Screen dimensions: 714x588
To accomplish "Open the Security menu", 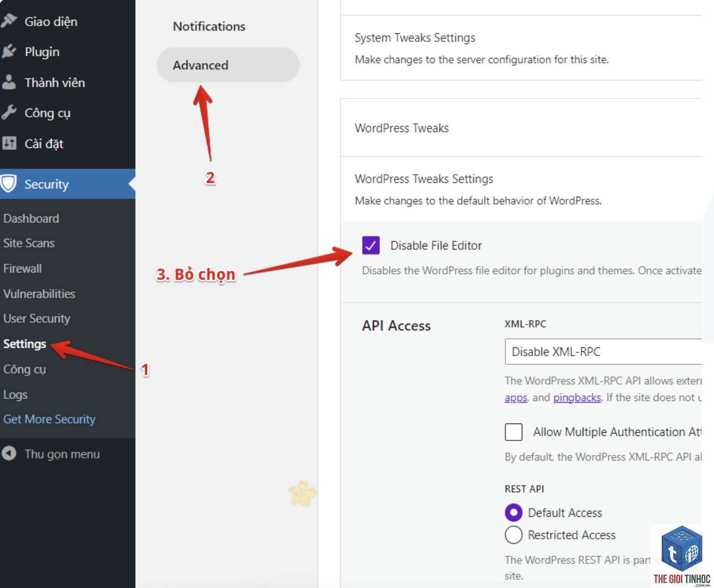I will [68, 184].
